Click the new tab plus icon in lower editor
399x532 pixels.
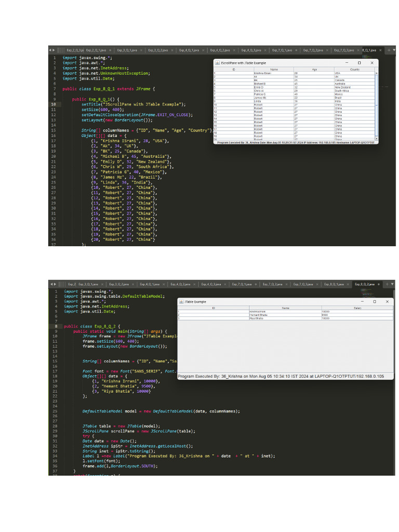click(387, 285)
